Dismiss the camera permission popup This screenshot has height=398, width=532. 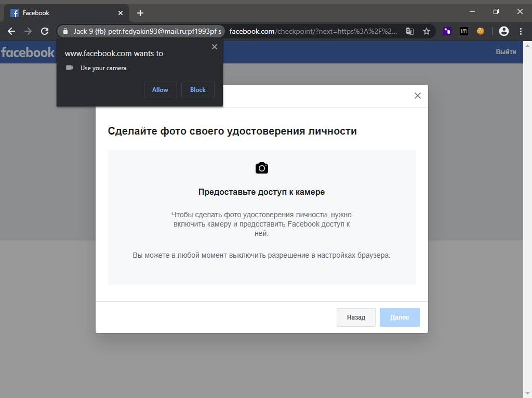(215, 47)
